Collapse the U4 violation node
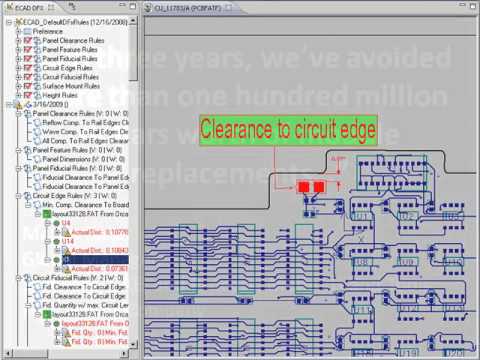 [x=48, y=223]
